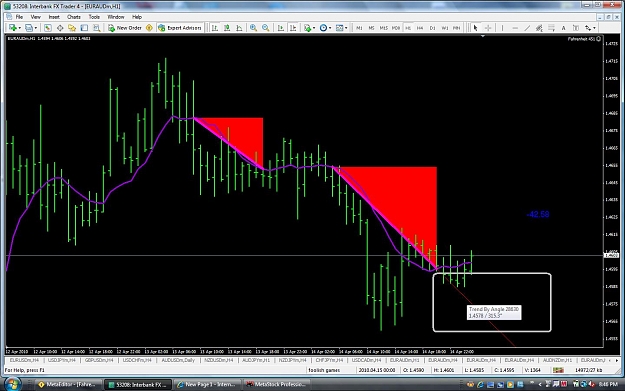Select the M5 timeframe button
The height and width of the screenshot is (391, 625).
click(x=371, y=28)
